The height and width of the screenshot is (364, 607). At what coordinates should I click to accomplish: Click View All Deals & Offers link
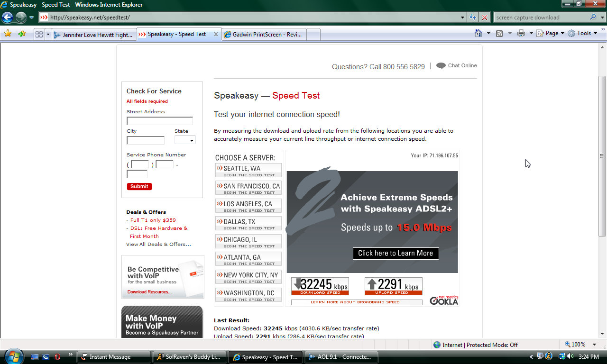[x=159, y=245]
